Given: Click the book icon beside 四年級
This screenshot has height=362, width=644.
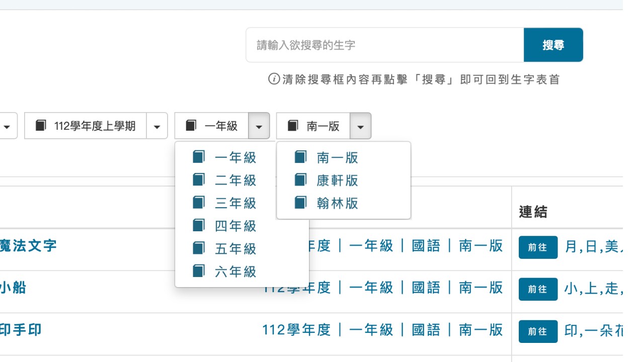Looking at the screenshot, I should 199,225.
